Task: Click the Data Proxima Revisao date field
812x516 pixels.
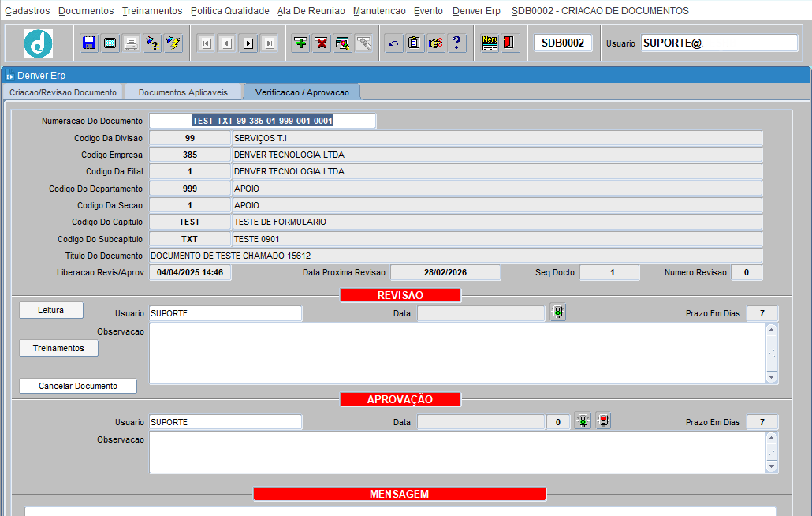Action: pos(445,272)
